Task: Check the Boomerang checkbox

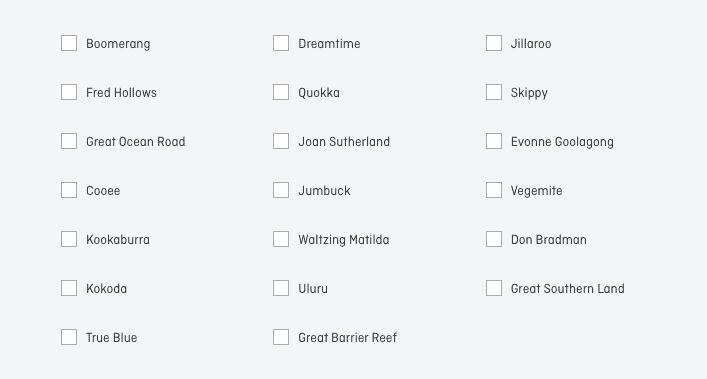Action: coord(69,43)
